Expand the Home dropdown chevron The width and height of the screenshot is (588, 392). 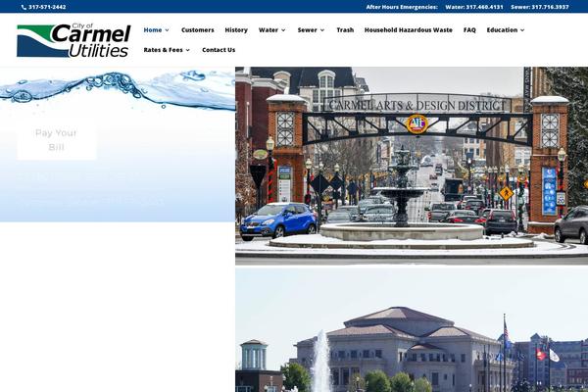167,30
